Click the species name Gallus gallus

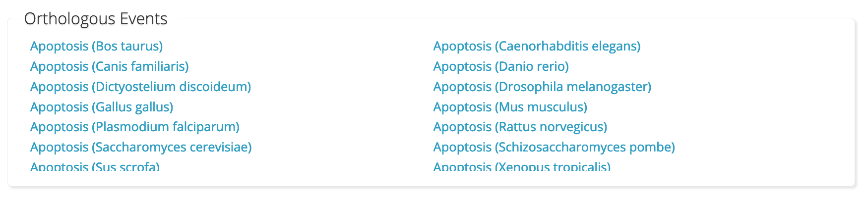(x=132, y=107)
